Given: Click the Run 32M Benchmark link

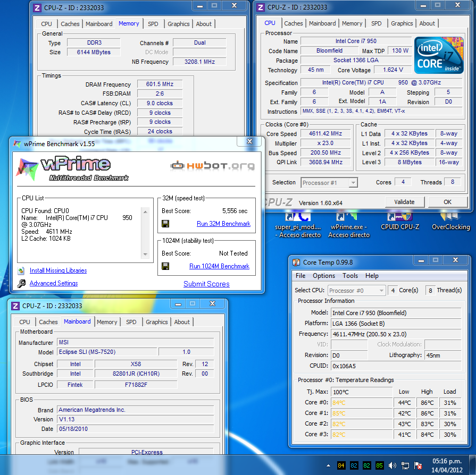Looking at the screenshot, I should pyautogui.click(x=224, y=224).
